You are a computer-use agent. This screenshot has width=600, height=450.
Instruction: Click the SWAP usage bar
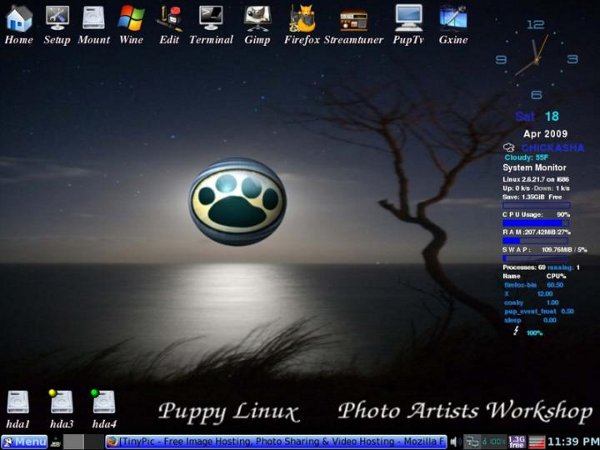(535, 258)
